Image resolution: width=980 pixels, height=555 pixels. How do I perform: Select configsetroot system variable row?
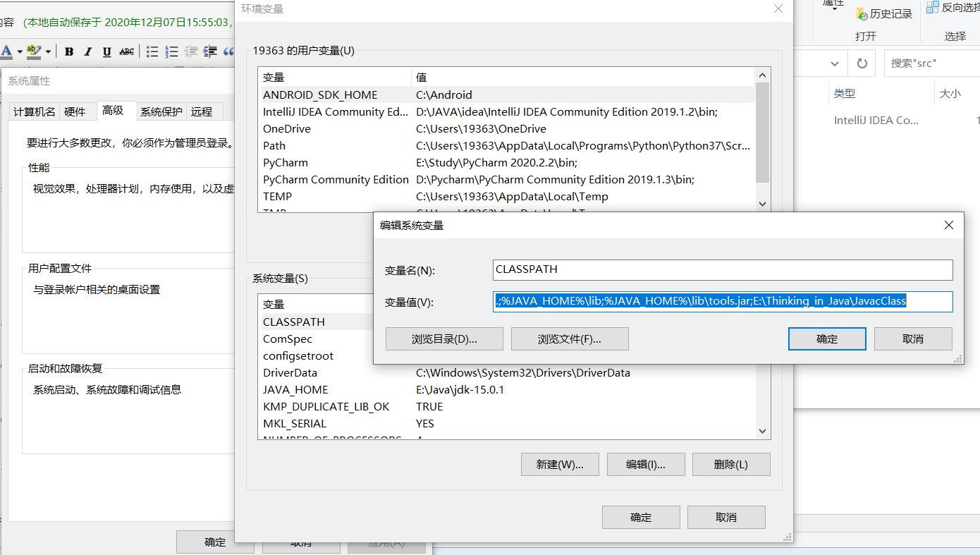pos(316,355)
